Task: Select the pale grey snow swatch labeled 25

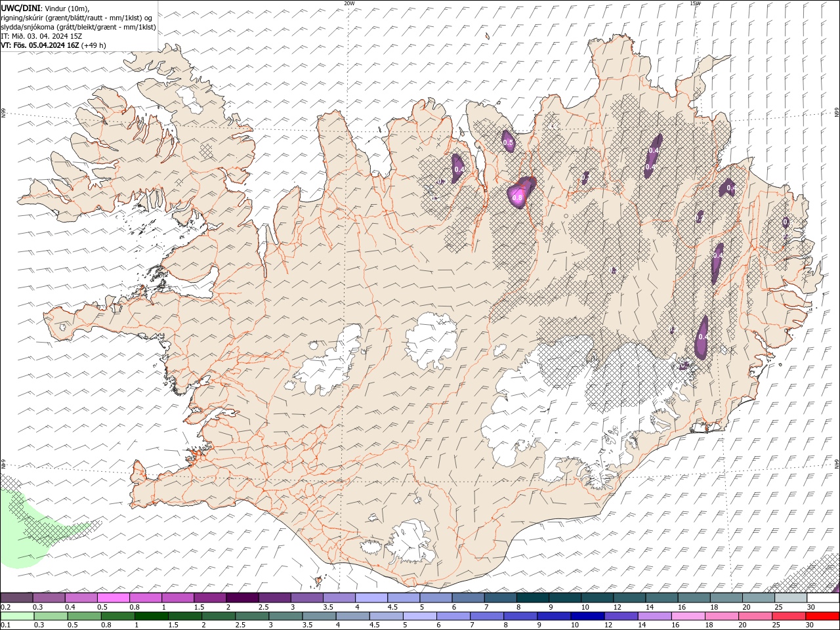Action: pos(791,598)
